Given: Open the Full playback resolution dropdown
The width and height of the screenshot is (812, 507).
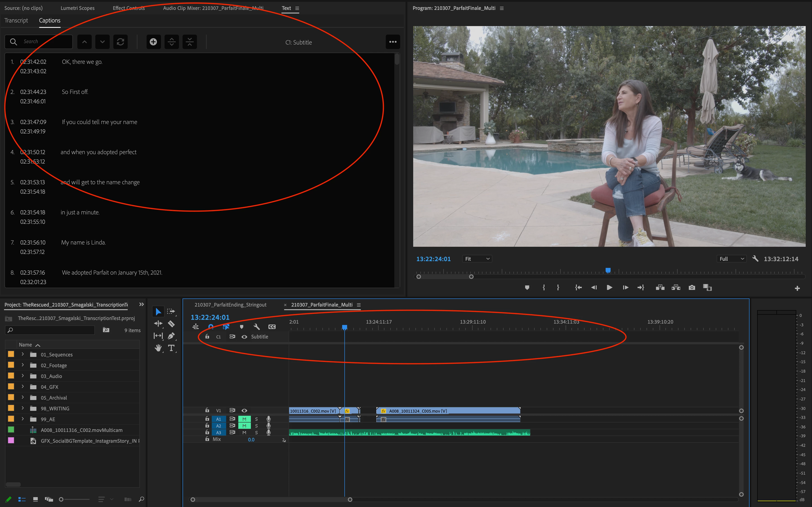Looking at the screenshot, I should click(732, 259).
